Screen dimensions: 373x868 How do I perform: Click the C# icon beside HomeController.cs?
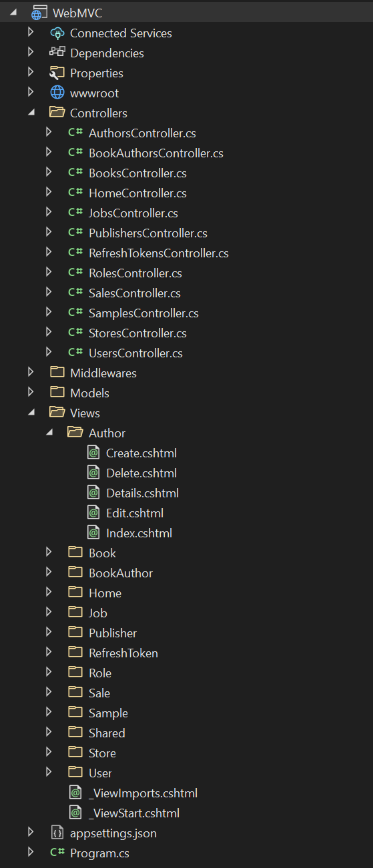(x=75, y=193)
